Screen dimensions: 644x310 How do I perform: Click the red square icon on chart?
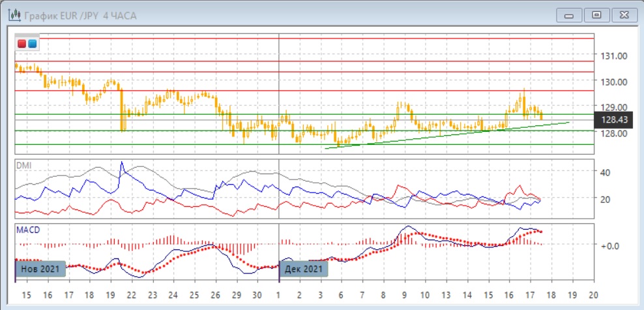[x=22, y=44]
